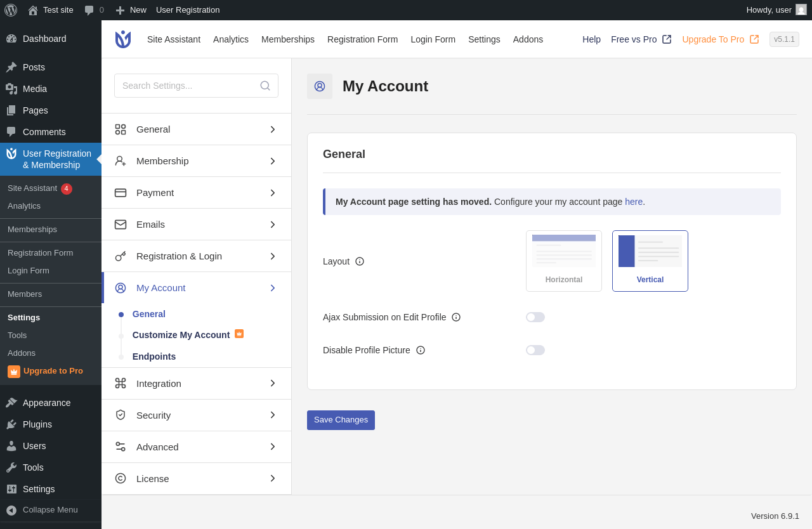Expand the Payment settings section

197,193
